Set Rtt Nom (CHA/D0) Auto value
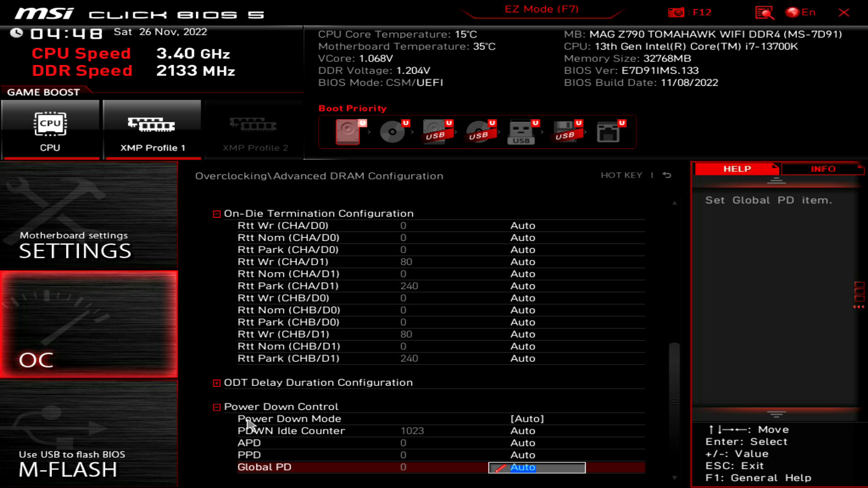The width and height of the screenshot is (868, 488). (x=523, y=238)
